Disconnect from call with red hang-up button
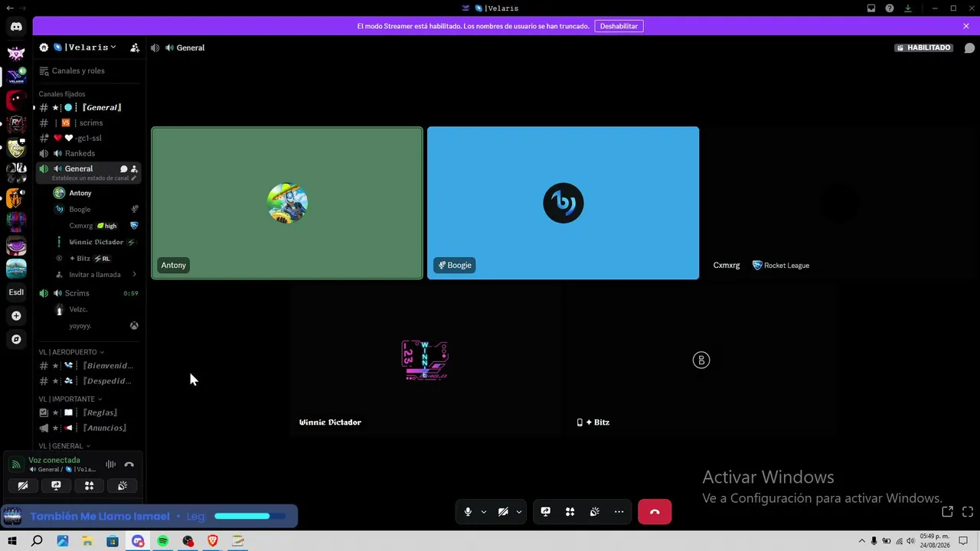The height and width of the screenshot is (551, 980). (655, 512)
